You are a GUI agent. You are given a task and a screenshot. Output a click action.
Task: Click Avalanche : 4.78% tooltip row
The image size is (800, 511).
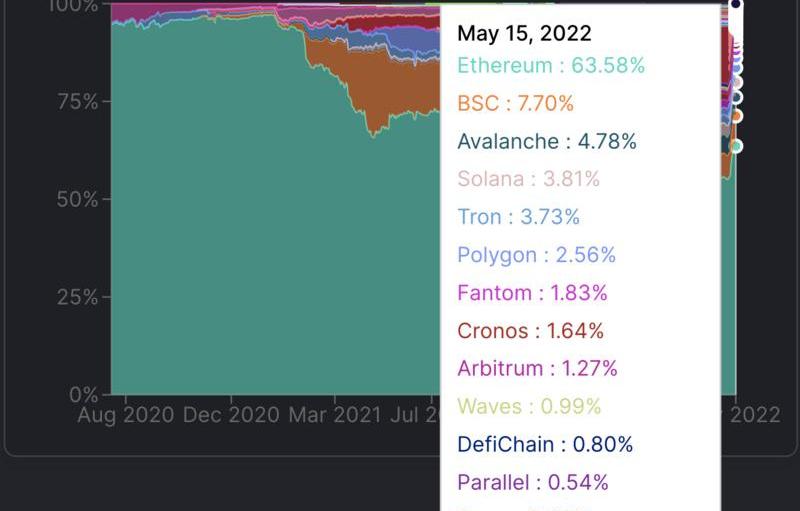[546, 141]
